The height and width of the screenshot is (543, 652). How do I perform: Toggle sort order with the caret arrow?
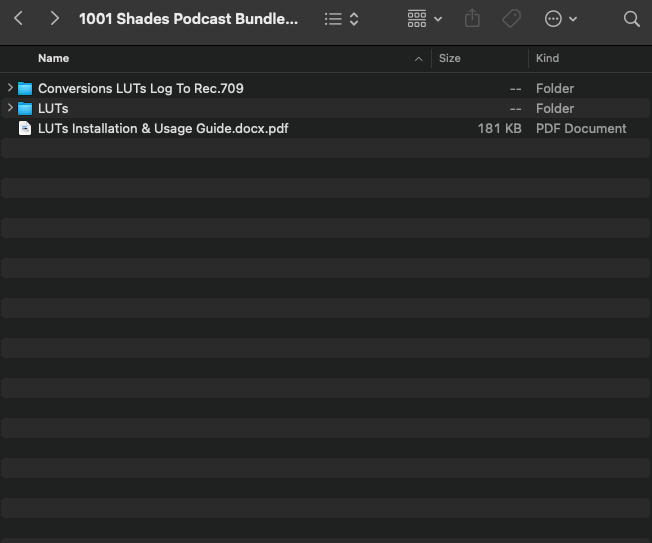point(418,59)
